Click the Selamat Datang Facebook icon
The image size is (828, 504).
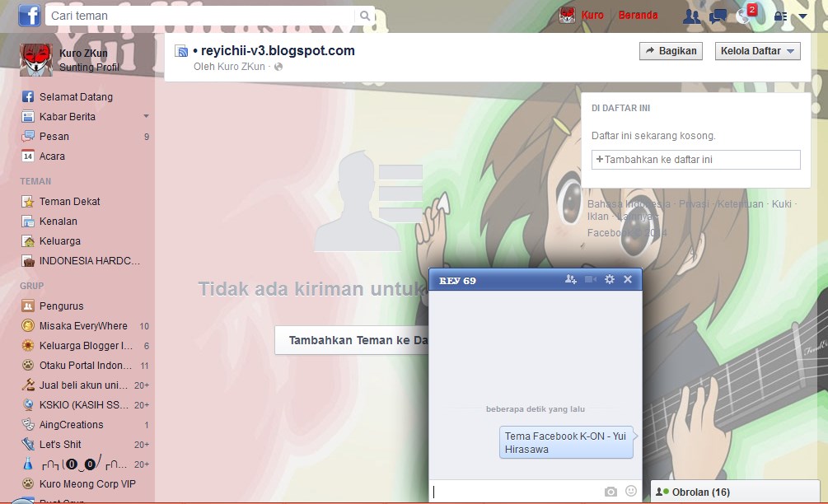tap(28, 96)
